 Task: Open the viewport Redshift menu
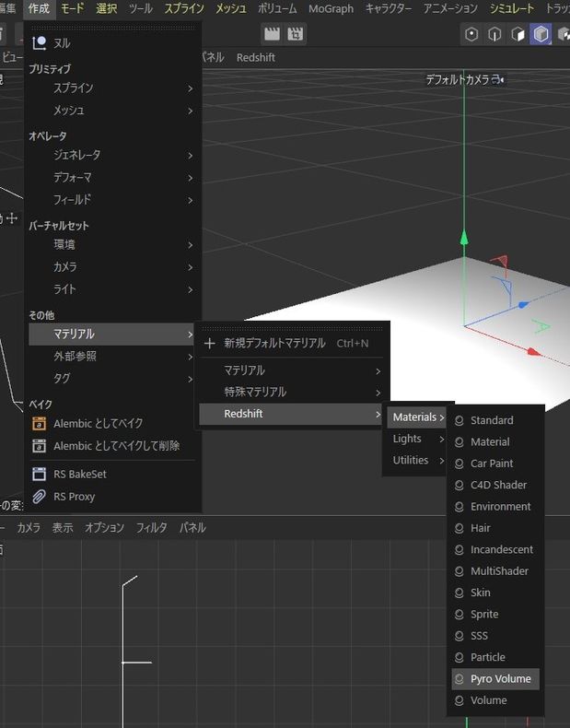(x=256, y=57)
